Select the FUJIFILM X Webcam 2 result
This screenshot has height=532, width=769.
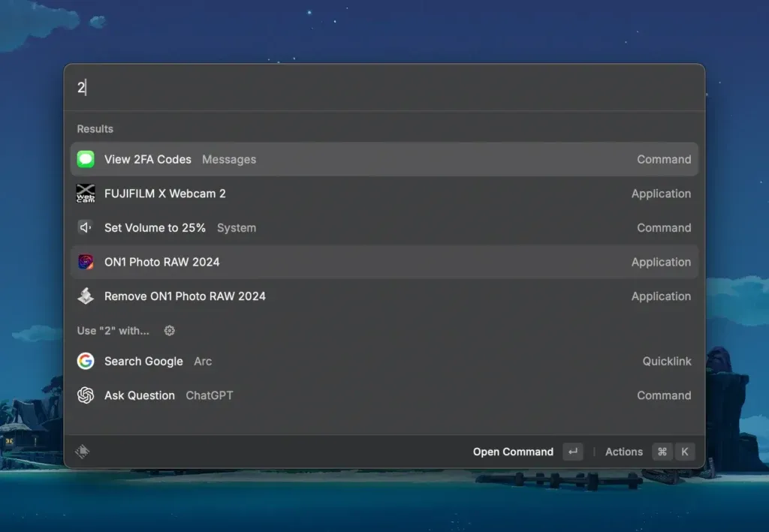tap(384, 194)
